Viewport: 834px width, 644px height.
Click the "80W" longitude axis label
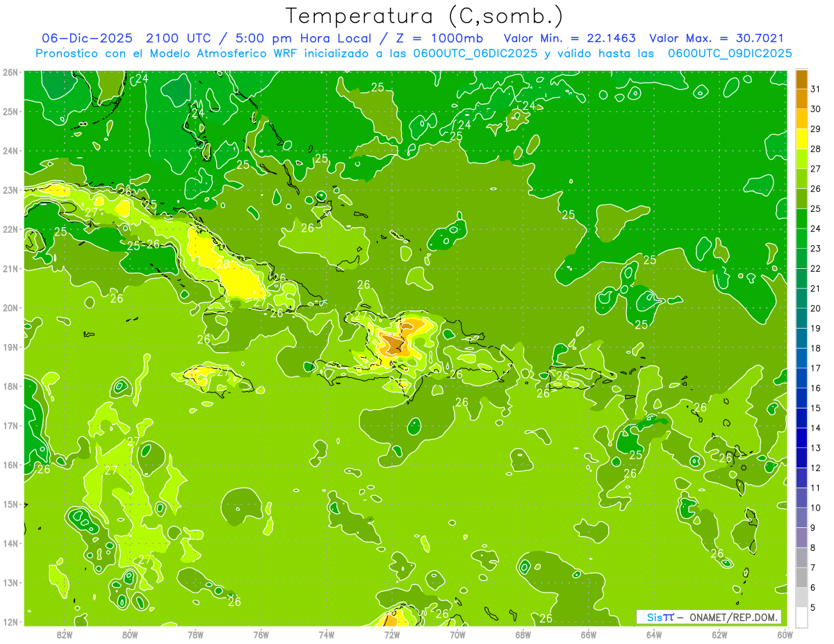pyautogui.click(x=129, y=635)
